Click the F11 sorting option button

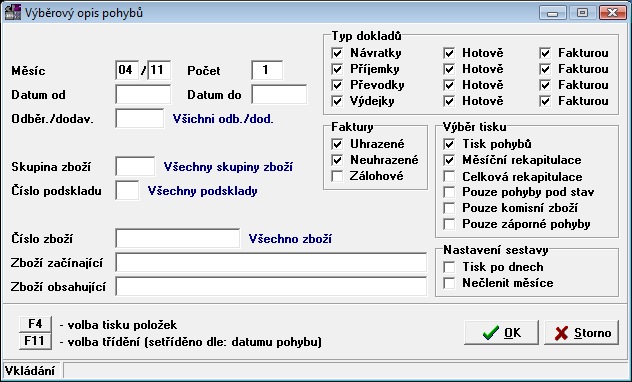click(35, 341)
